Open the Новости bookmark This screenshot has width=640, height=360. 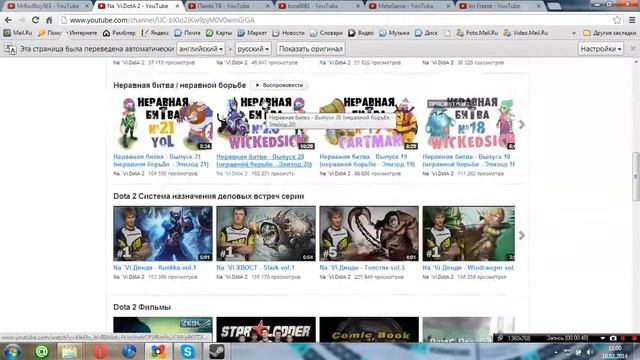pos(289,33)
